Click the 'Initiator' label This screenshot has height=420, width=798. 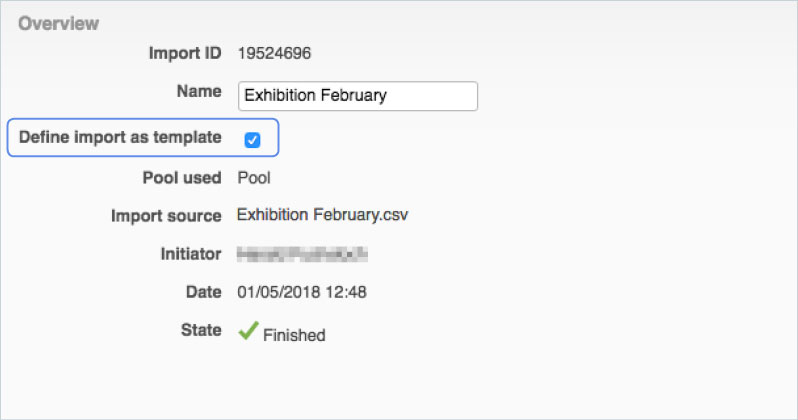pos(190,254)
